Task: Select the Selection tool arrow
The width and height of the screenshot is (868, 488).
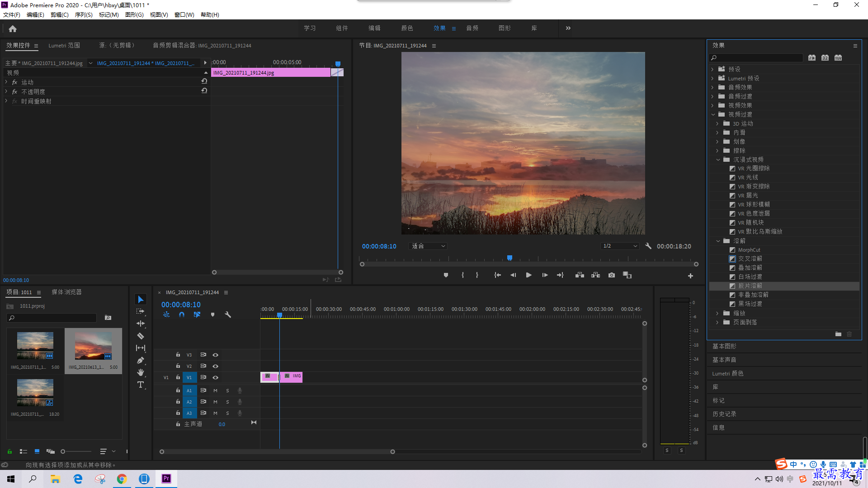Action: click(141, 300)
